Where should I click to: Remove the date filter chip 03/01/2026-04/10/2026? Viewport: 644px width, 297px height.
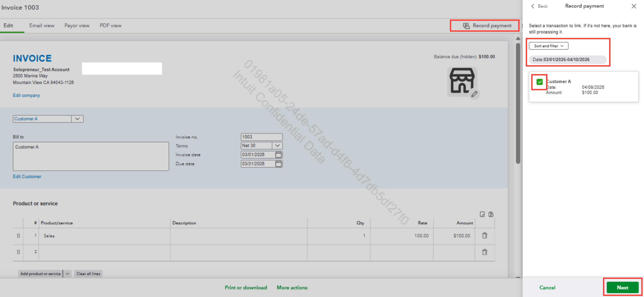(x=567, y=59)
